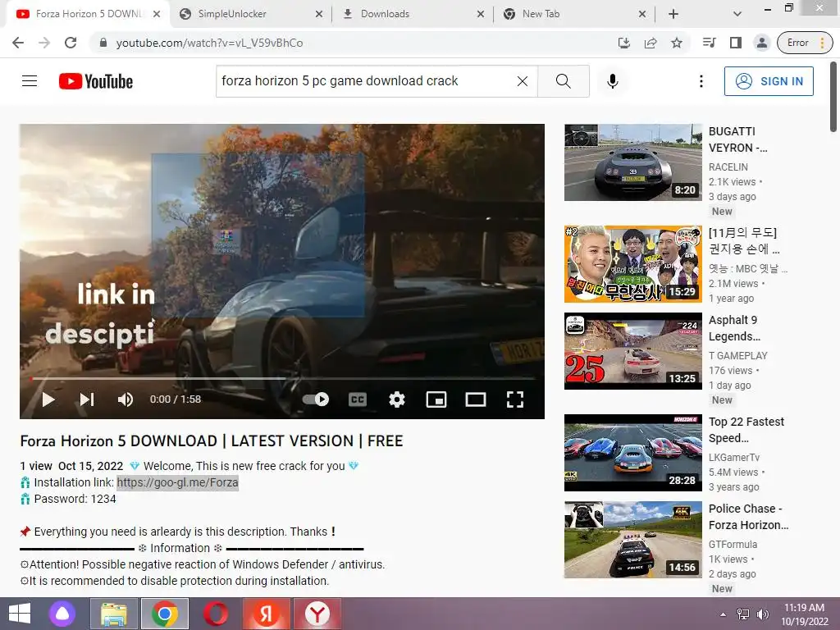Image resolution: width=840 pixels, height=630 pixels.
Task: Close the New Tab tab
Action: (642, 14)
